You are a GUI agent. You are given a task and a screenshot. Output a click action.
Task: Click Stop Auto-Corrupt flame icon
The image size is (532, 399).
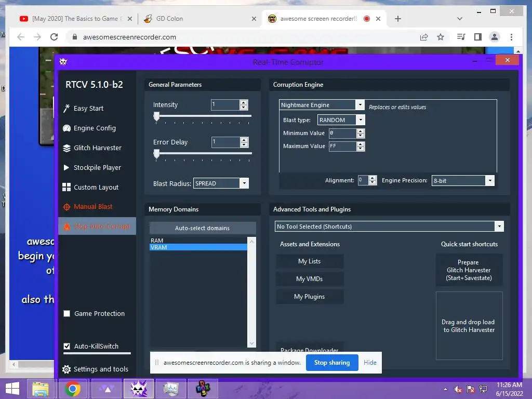[x=67, y=227]
